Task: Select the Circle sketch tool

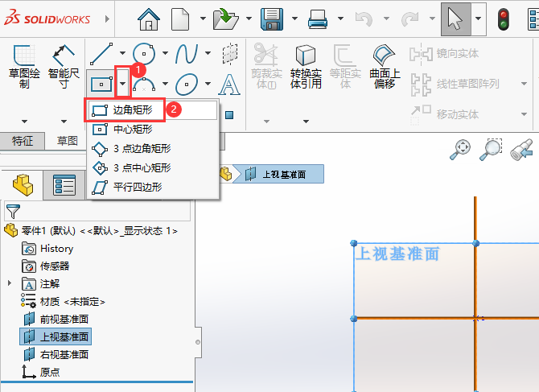Action: pyautogui.click(x=144, y=54)
